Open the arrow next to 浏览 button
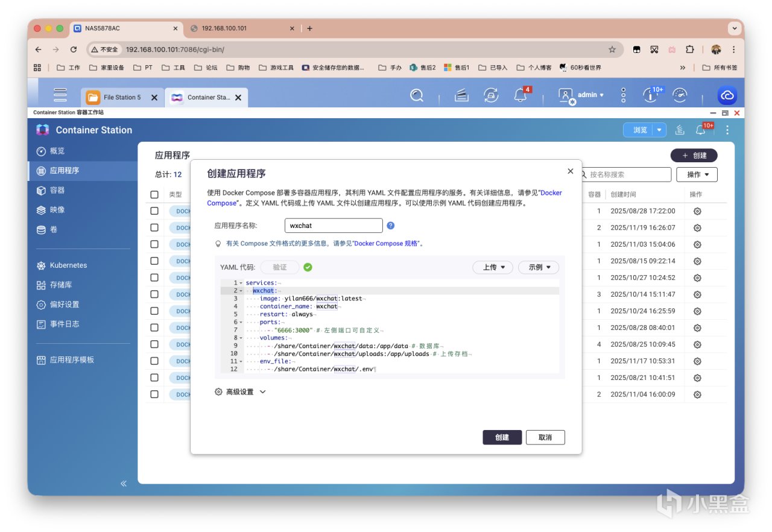772x532 pixels. tap(659, 130)
